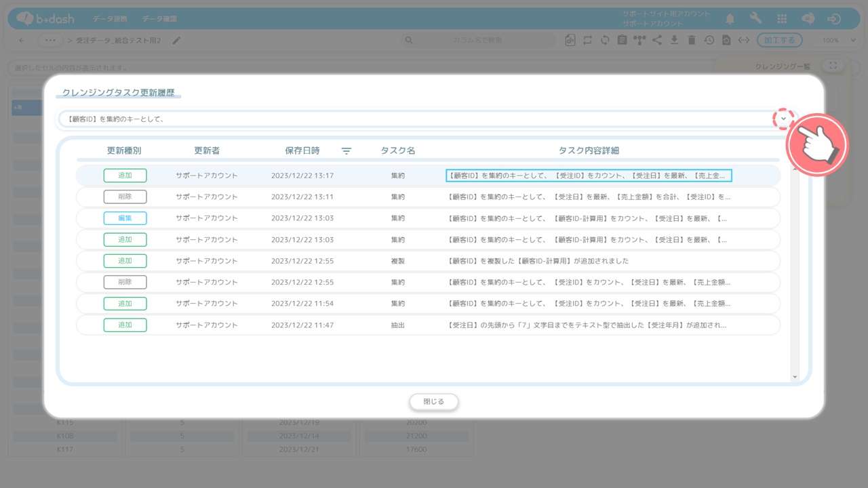Click the 追加 badge in the 11:54 row
Viewport: 868px width, 488px height.
(x=125, y=304)
